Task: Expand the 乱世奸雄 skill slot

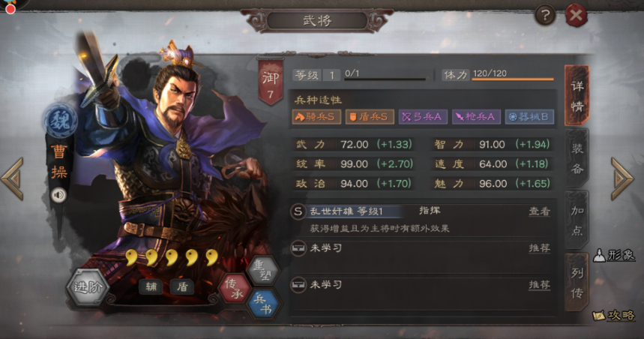Action: [420, 220]
